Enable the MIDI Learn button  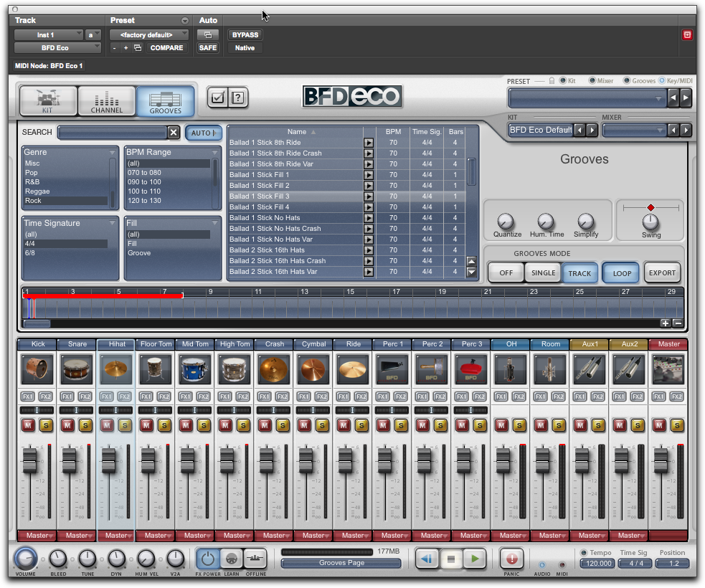pos(231,559)
